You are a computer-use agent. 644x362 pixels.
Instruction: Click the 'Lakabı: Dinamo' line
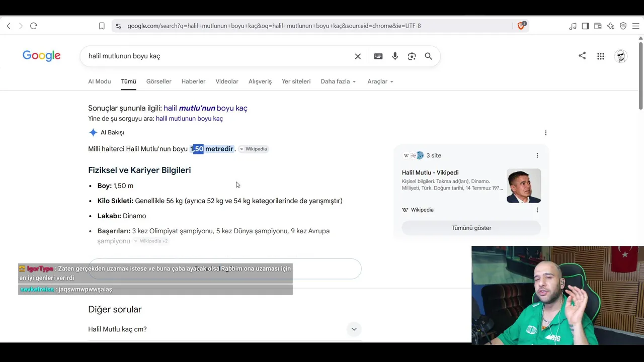point(122,216)
